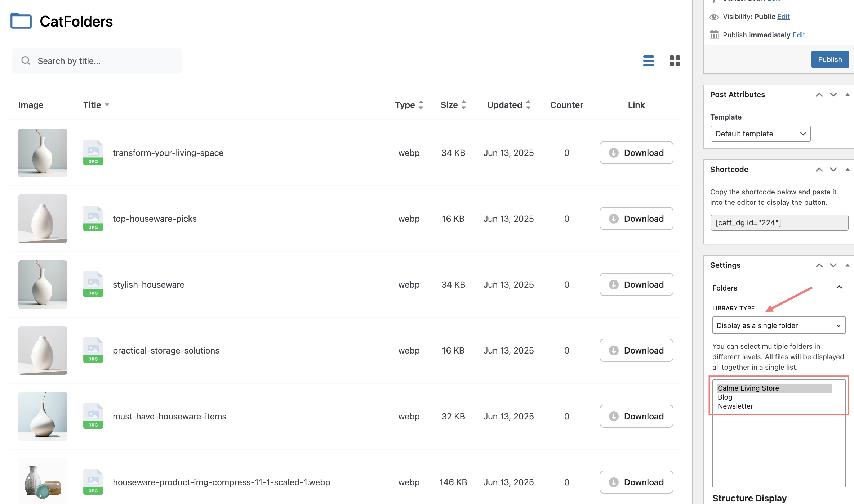Viewport: 854px width, 504px height.
Task: Collapse the Folders section
Action: [839, 287]
